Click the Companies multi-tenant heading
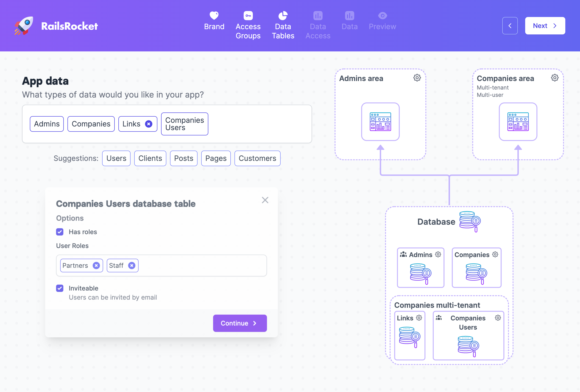 coord(437,305)
